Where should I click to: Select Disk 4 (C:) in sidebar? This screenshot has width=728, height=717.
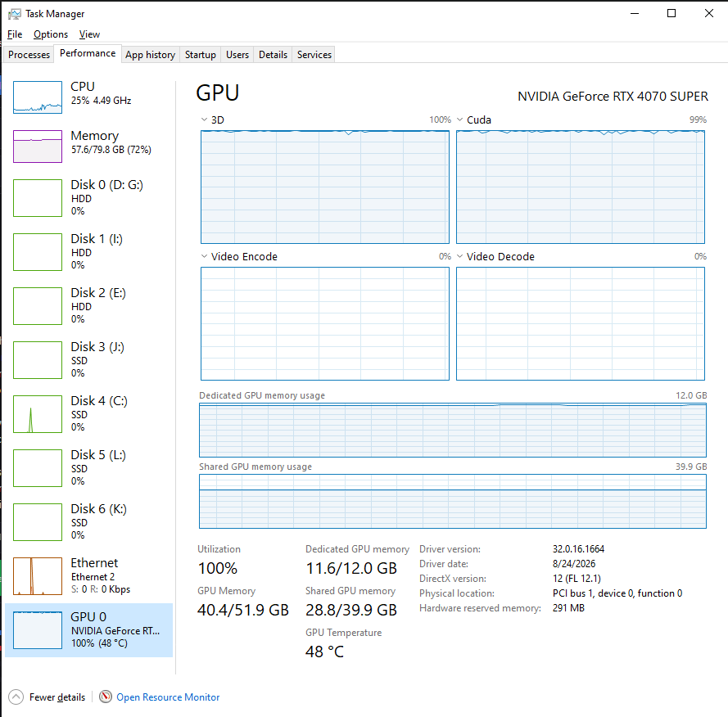point(88,414)
